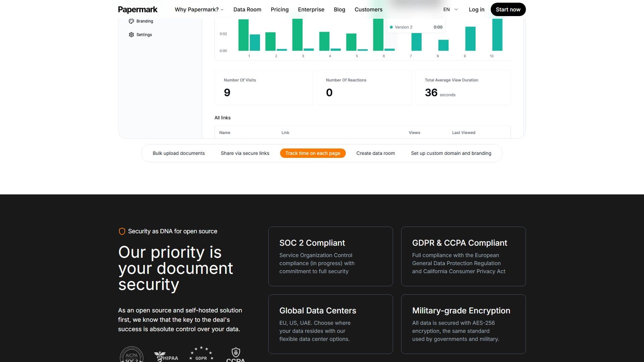Screen dimensions: 644x362
Task: Click the Number Of Reactions card
Action: [364, 87]
